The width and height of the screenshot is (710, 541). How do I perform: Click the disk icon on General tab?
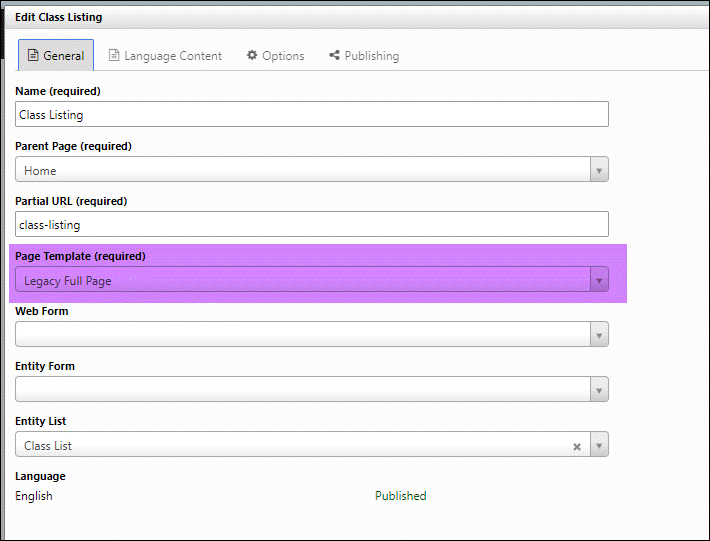point(32,56)
